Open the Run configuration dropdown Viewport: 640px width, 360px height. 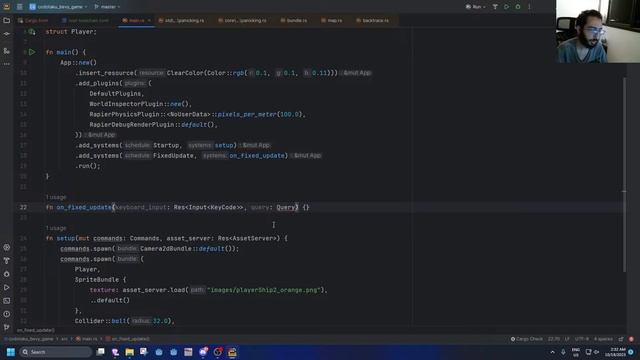point(476,7)
